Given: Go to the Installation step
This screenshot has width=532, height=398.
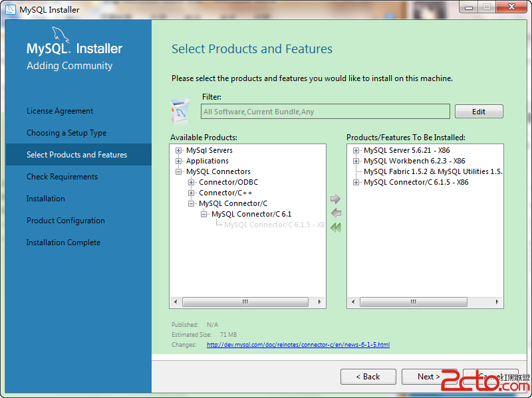Looking at the screenshot, I should [x=45, y=199].
